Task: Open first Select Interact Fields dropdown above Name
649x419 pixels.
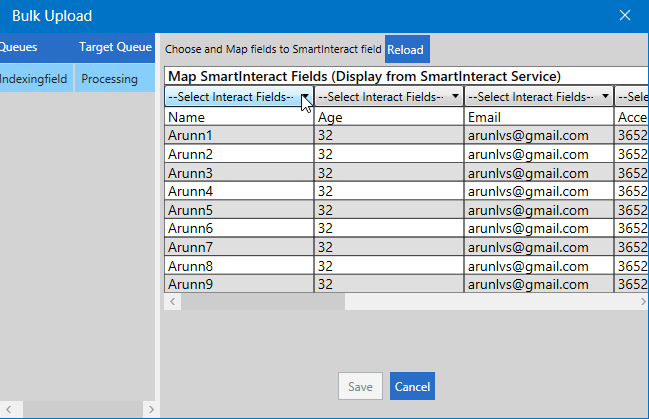Action: point(239,97)
